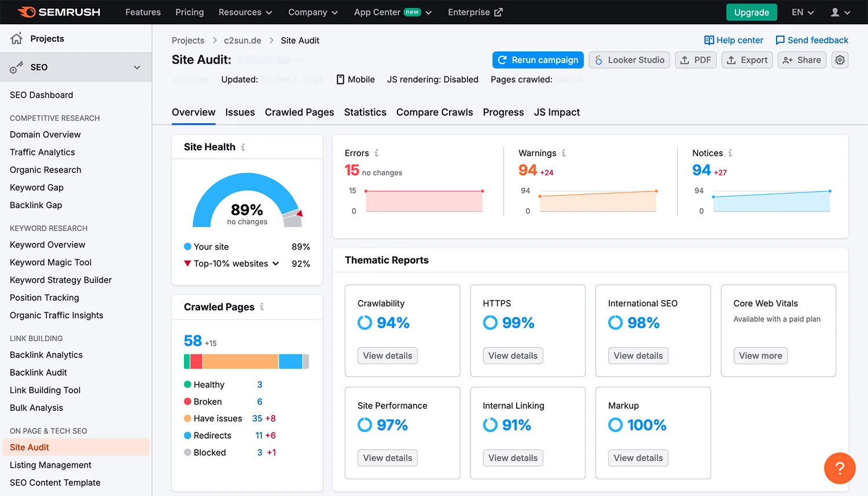Viewport: 868px width, 496px height.
Task: Go to the Statistics tab
Action: [365, 112]
